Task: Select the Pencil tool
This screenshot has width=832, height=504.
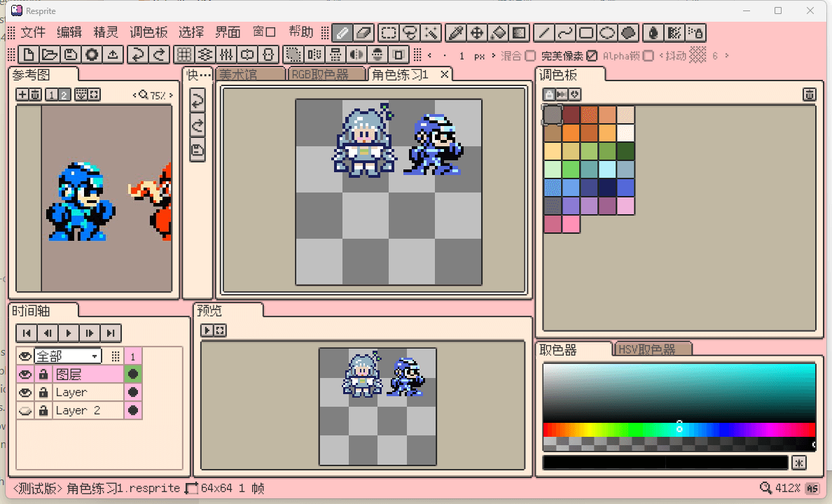Action: (x=342, y=32)
